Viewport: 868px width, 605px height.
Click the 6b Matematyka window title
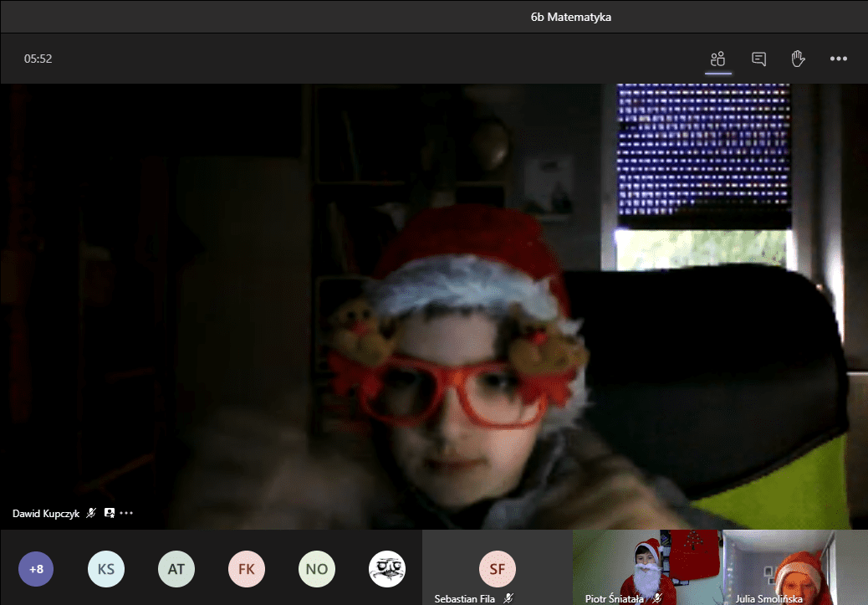point(570,17)
